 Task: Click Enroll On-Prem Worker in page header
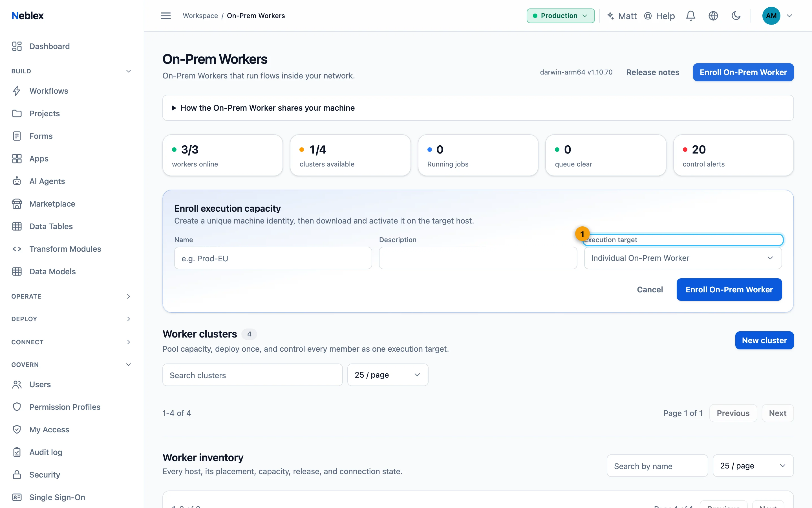click(743, 72)
